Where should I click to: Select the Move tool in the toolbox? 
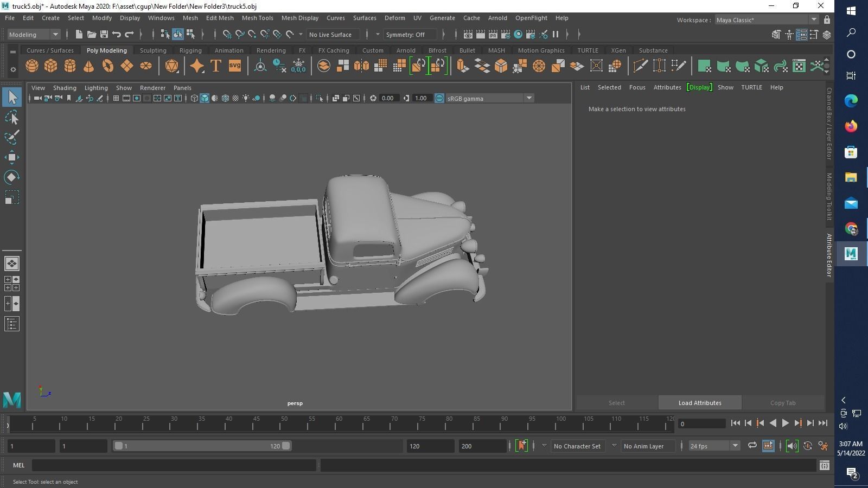11,157
